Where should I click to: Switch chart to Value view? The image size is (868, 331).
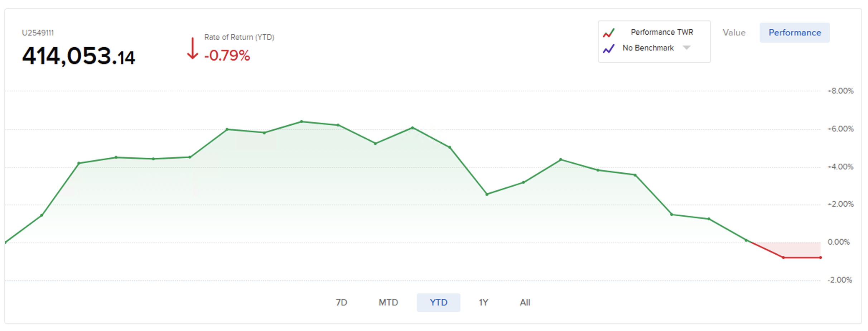click(x=734, y=33)
